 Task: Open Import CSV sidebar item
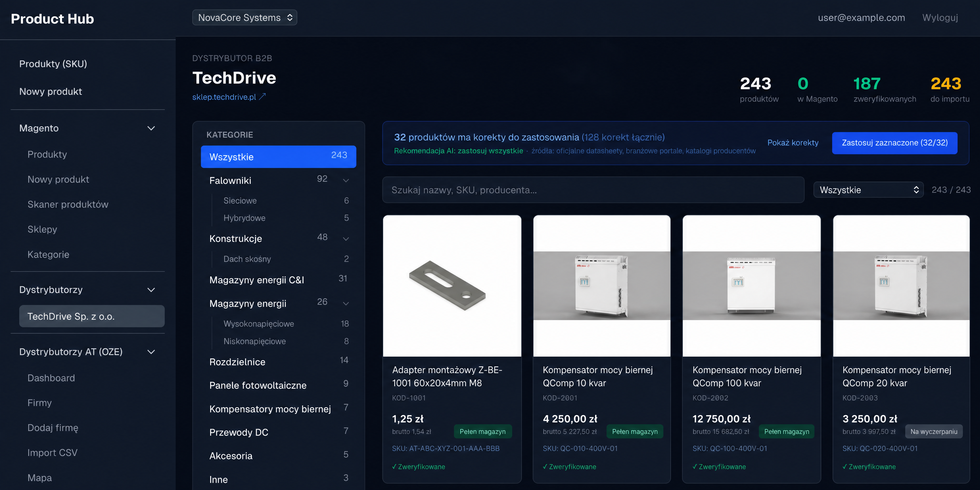pyautogui.click(x=53, y=453)
